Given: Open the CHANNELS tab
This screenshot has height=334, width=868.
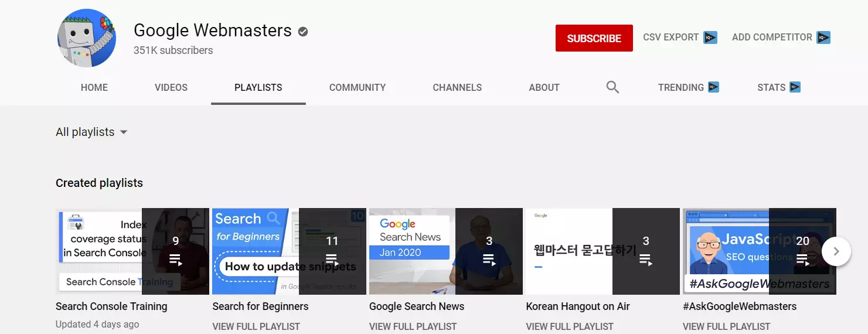Looking at the screenshot, I should click(457, 87).
